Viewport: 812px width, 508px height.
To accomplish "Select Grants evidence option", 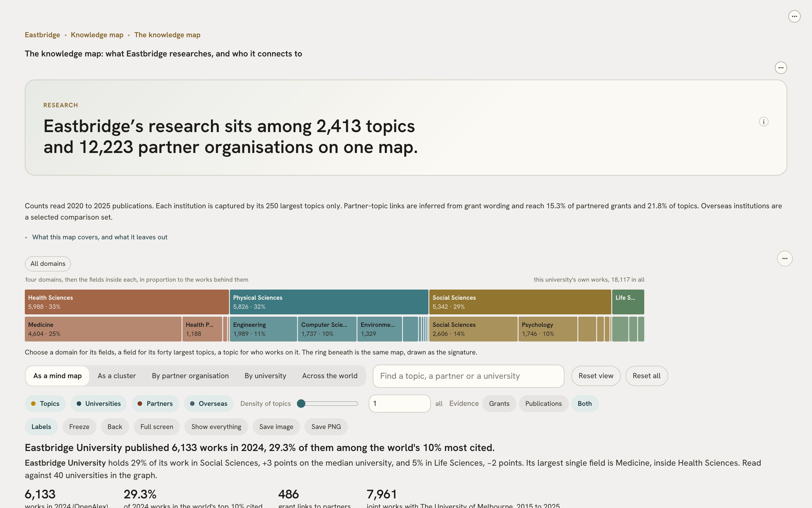I will pos(499,404).
